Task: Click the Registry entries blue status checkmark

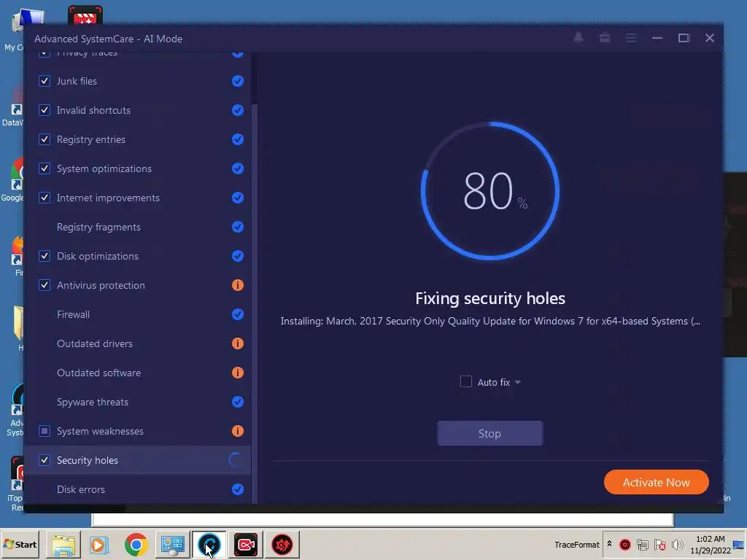Action: pyautogui.click(x=238, y=139)
